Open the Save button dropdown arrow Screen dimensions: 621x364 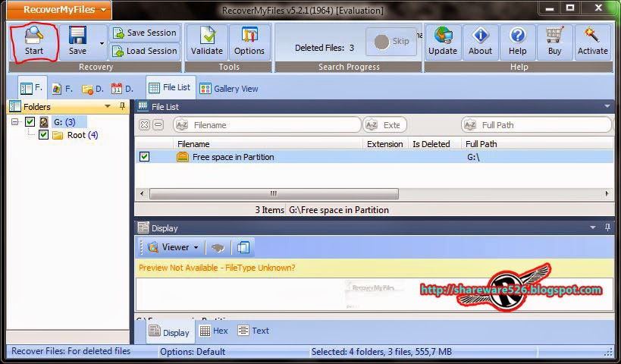102,42
